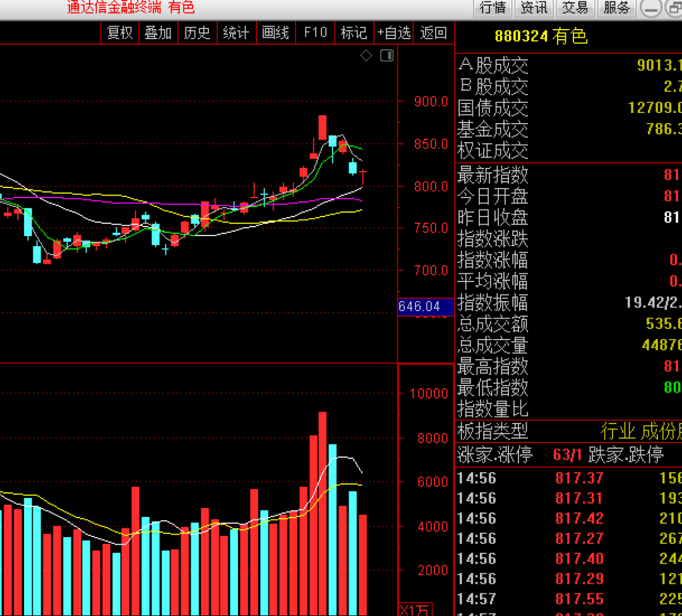The width and height of the screenshot is (682, 616).
Task: Click the 646.04 price axis marker
Action: point(420,307)
